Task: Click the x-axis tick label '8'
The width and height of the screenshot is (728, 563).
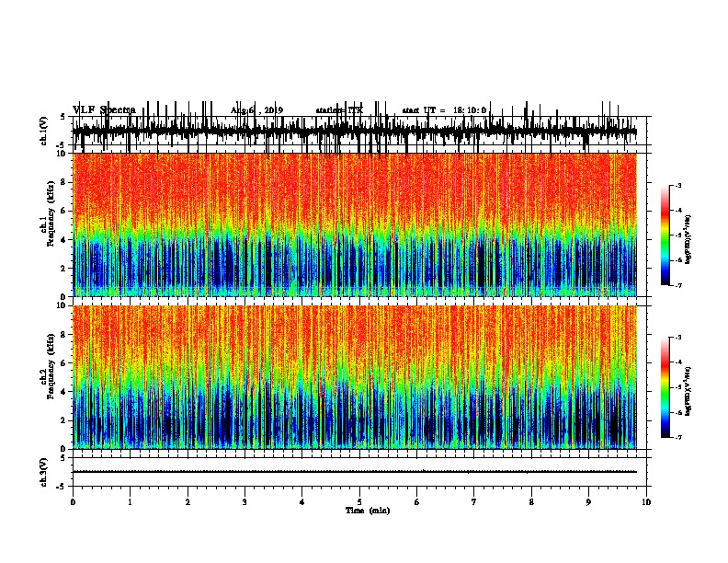Action: point(531,502)
